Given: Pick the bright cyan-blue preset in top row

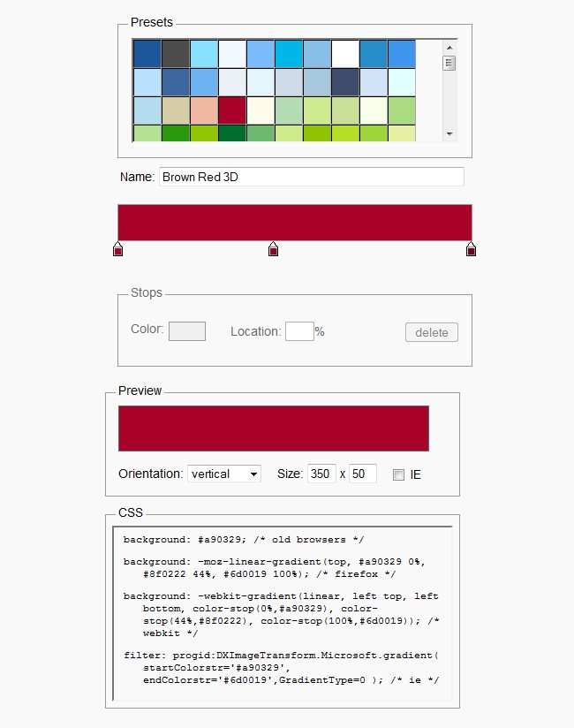Looking at the screenshot, I should pos(289,54).
